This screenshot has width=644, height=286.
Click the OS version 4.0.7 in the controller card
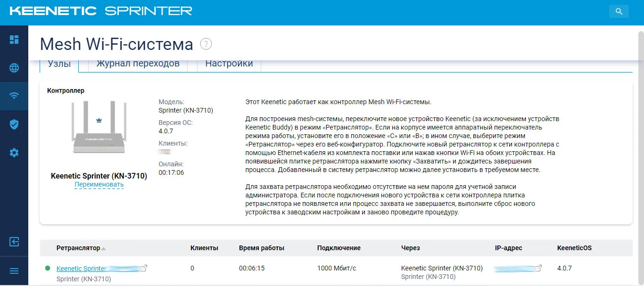166,131
